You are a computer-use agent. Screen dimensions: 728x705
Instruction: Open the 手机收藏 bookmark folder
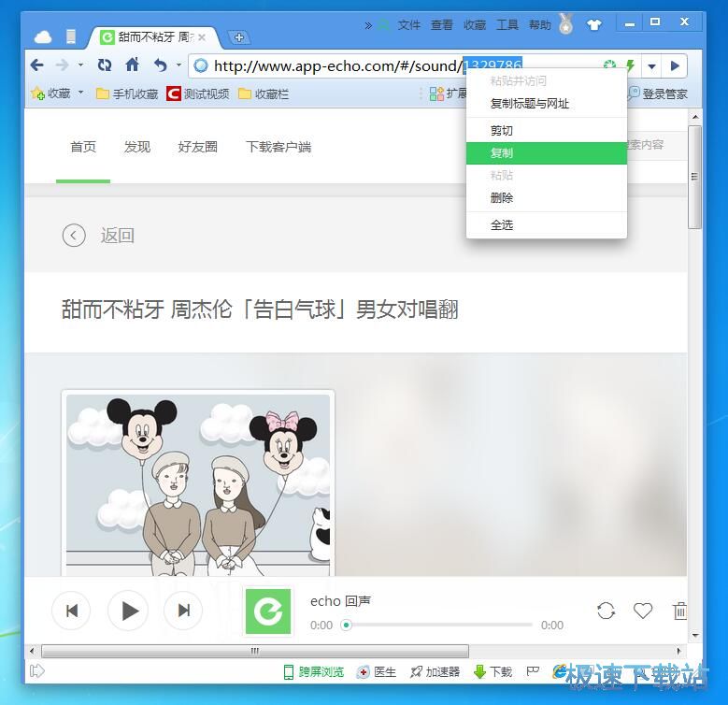click(127, 94)
